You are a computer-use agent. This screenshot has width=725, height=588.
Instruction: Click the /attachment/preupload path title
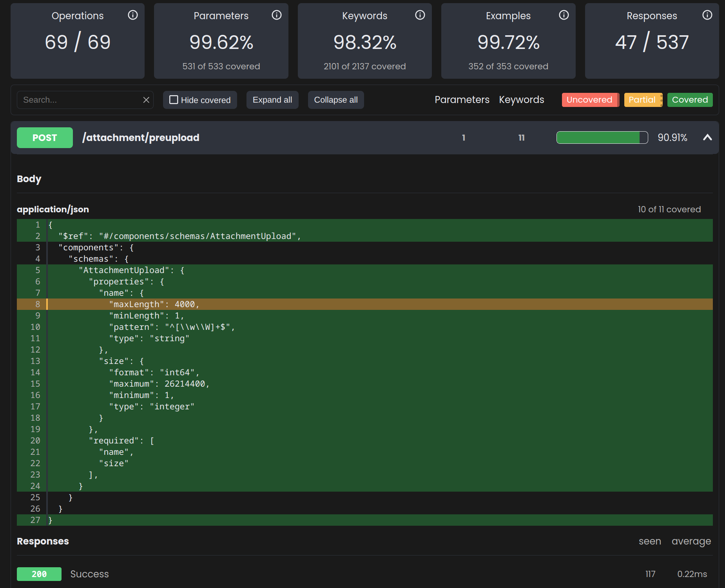pos(141,138)
